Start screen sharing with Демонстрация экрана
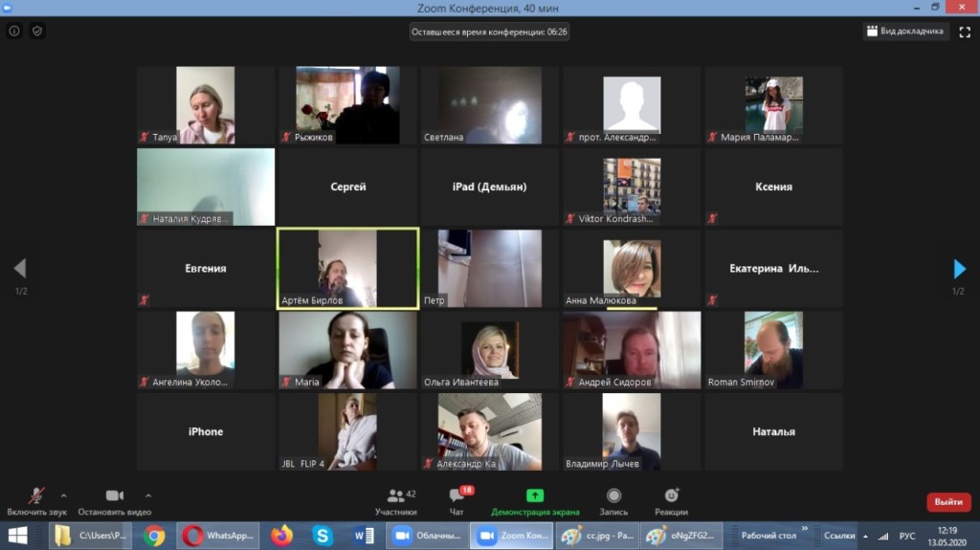Screen dimensions: 980x550 click(535, 500)
